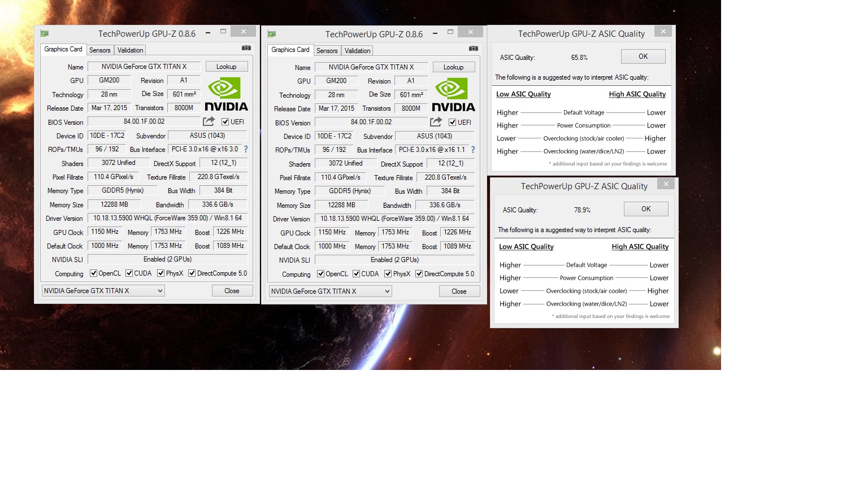868x488 pixels.
Task: Click OK in the 65.8% ASIC Quality dialog
Action: 643,56
